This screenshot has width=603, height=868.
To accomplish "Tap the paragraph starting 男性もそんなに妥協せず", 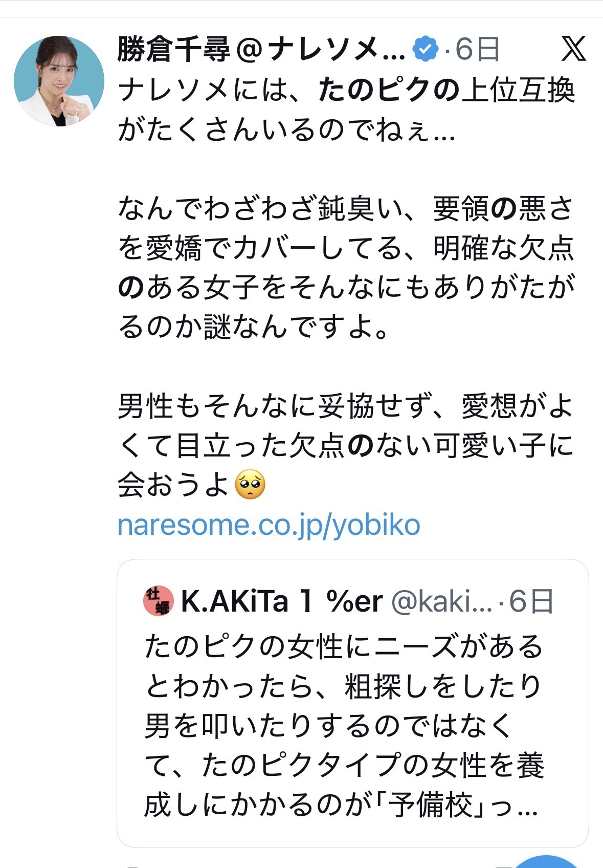I will tap(346, 445).
